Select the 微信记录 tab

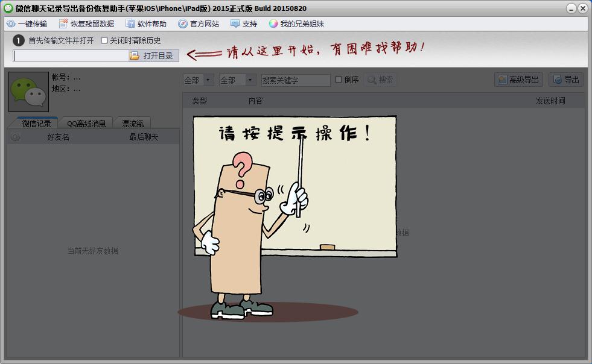click(36, 124)
